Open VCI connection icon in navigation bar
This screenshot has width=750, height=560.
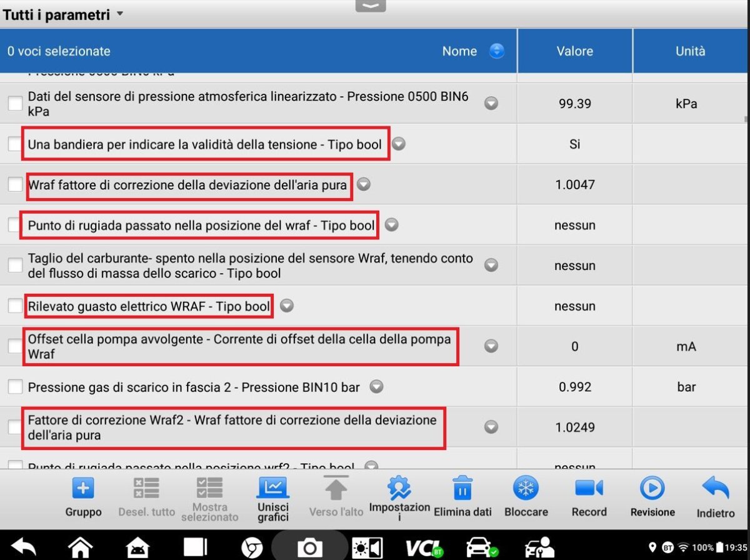pos(425,547)
